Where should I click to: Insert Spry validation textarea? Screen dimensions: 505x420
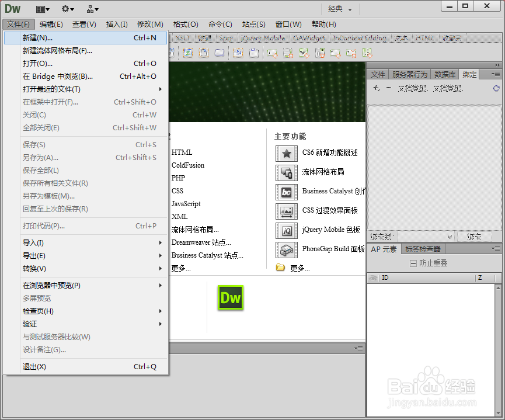[288, 53]
